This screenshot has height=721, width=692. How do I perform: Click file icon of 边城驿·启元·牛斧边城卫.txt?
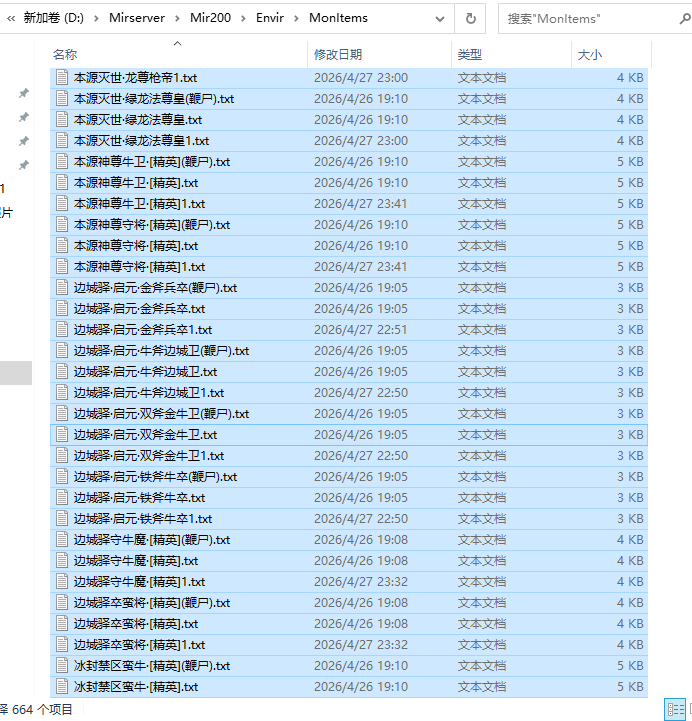click(62, 372)
